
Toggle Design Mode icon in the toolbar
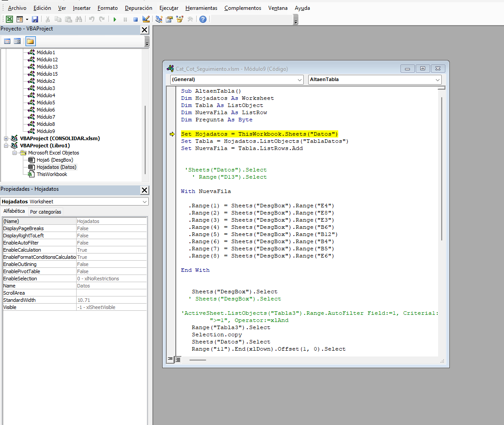(146, 19)
